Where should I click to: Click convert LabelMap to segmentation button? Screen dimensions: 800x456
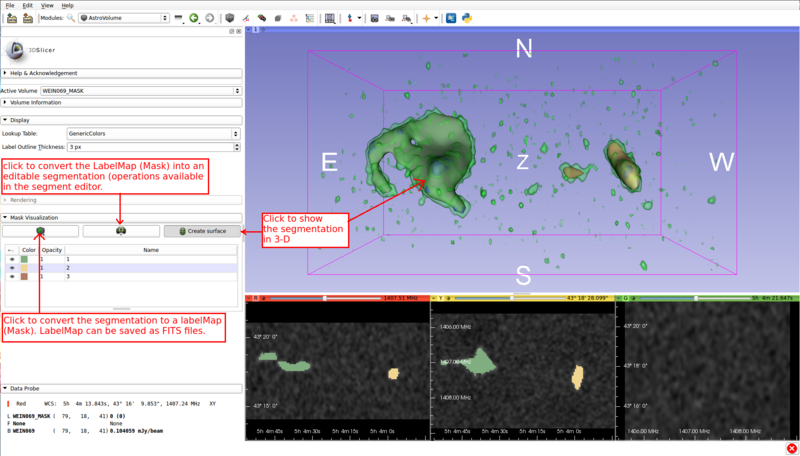(x=121, y=231)
